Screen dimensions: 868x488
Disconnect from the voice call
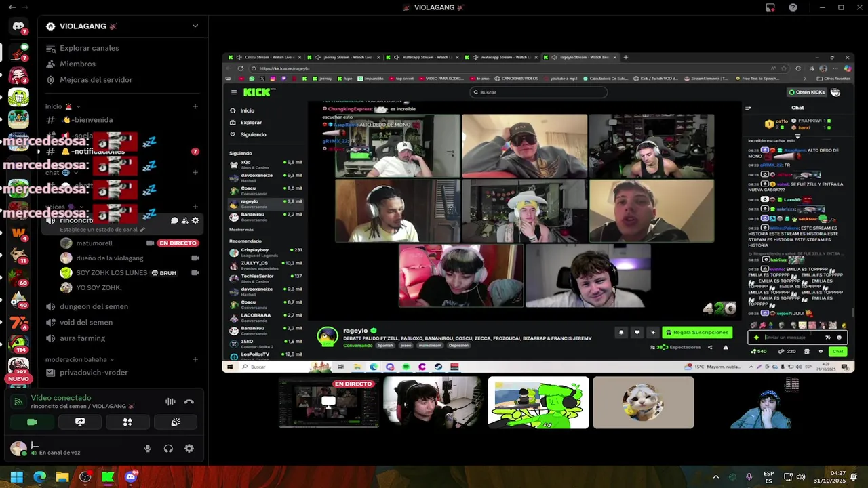pyautogui.click(x=189, y=402)
